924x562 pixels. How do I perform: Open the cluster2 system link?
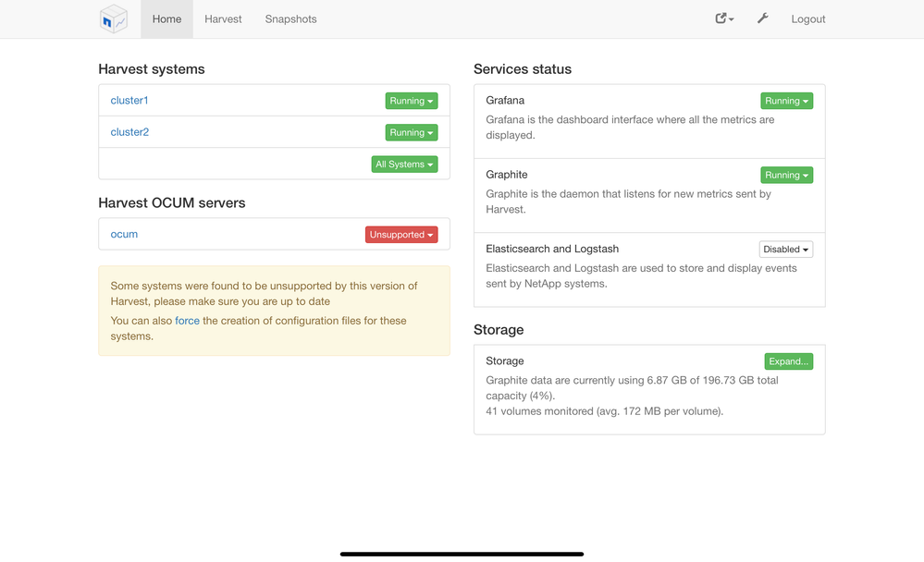point(129,132)
